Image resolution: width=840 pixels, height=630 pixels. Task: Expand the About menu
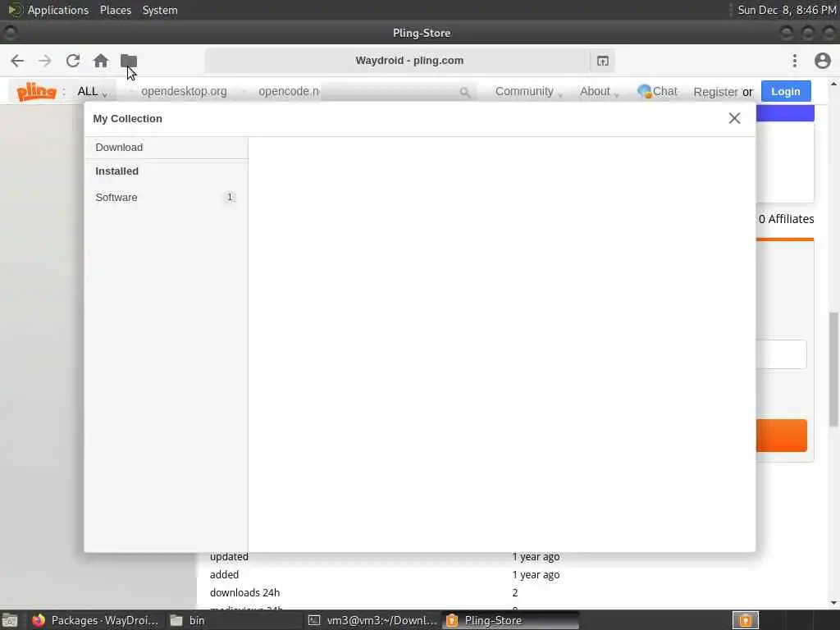tap(599, 92)
